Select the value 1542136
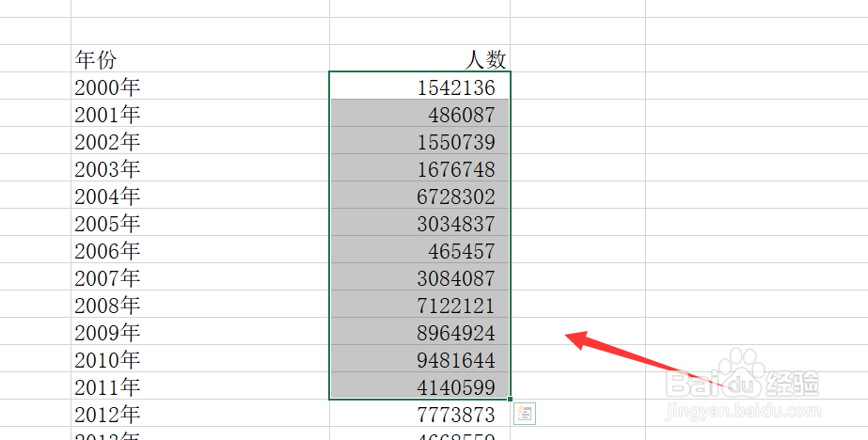This screenshot has height=440, width=868. tap(419, 86)
